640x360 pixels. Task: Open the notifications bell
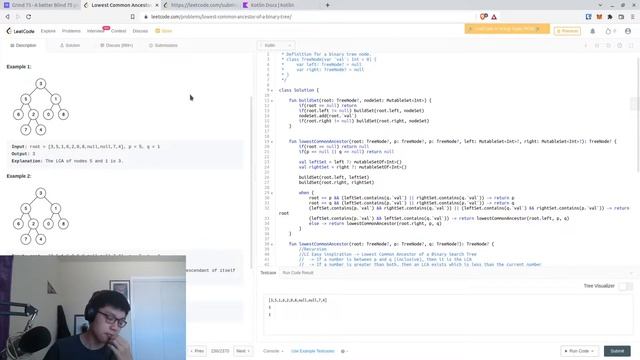click(593, 31)
